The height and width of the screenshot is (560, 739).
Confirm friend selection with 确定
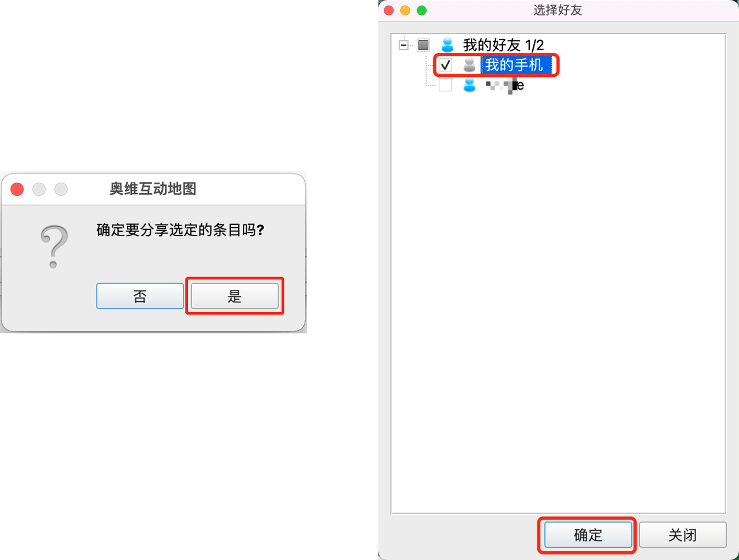pos(588,535)
